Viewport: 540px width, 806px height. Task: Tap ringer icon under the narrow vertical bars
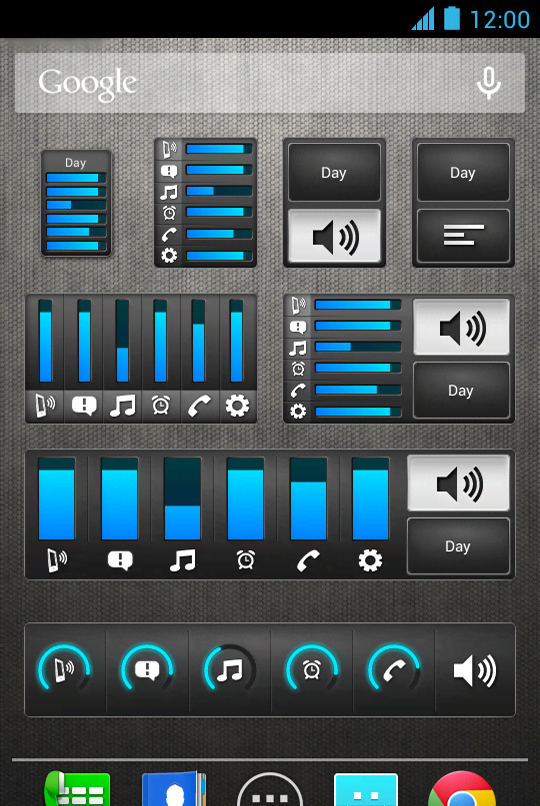click(45, 406)
